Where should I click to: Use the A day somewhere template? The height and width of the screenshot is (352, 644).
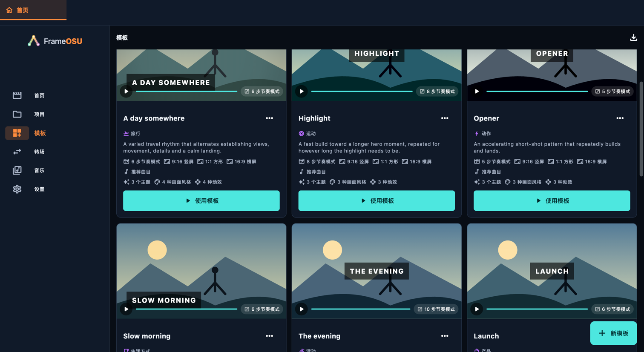point(201,200)
